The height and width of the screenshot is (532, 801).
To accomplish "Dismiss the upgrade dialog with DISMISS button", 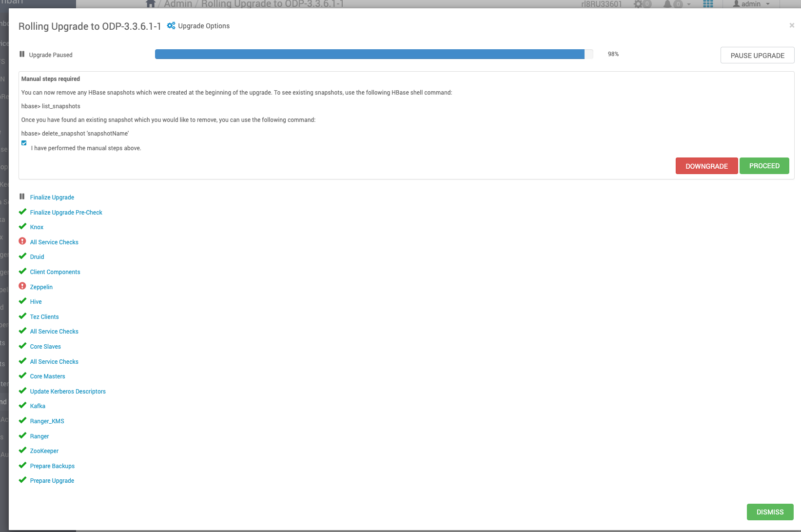I will point(770,512).
